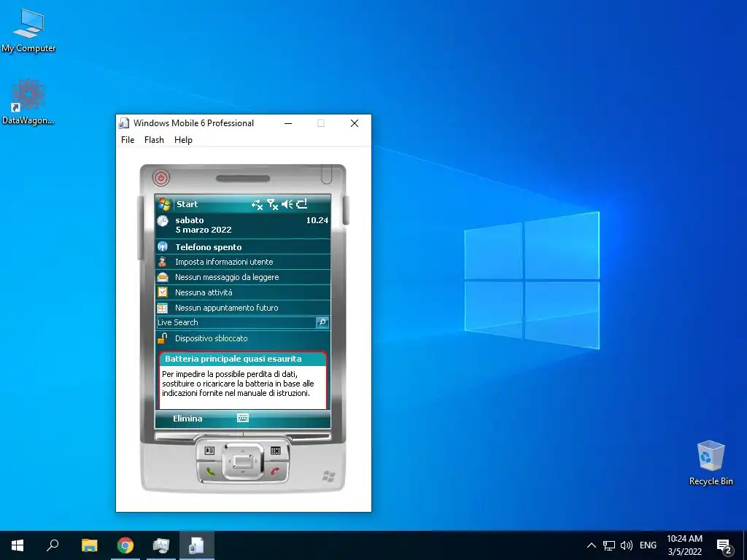
Task: Click the Live Search magnifier button
Action: pyautogui.click(x=322, y=322)
